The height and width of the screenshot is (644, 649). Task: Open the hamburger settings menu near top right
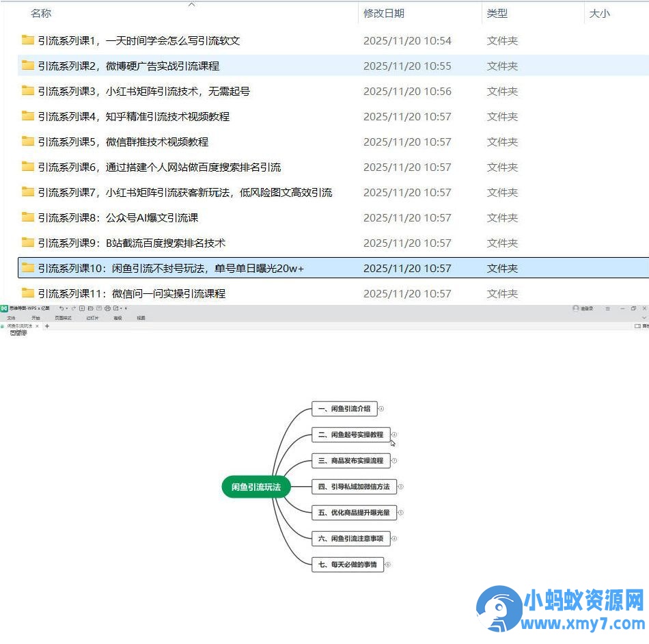click(x=608, y=308)
